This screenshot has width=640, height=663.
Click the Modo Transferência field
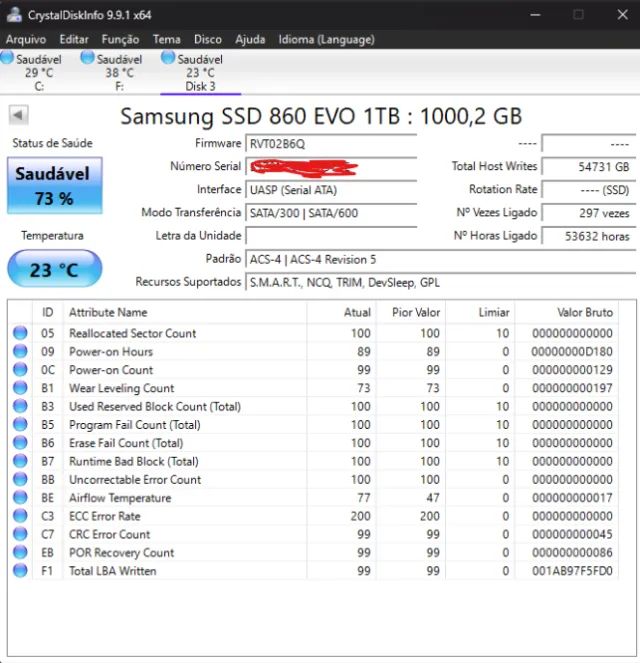click(331, 213)
